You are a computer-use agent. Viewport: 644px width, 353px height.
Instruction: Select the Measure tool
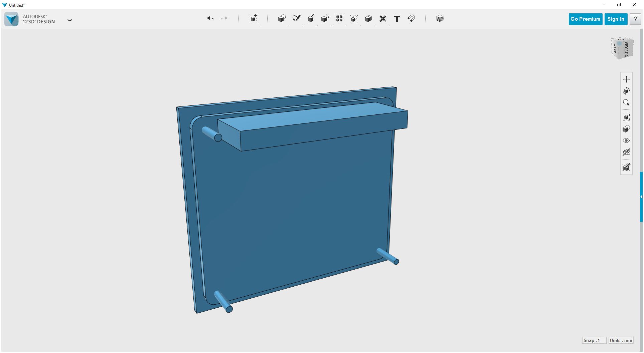[x=383, y=19]
